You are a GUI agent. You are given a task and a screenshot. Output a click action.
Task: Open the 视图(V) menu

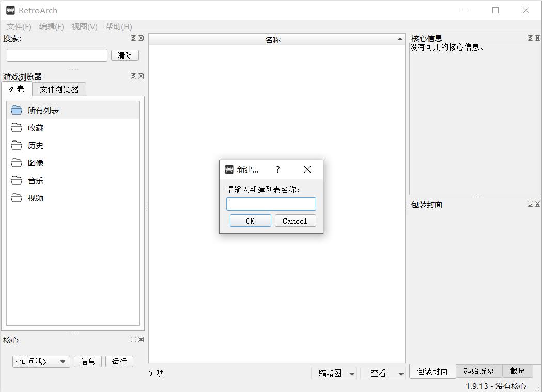pos(84,26)
